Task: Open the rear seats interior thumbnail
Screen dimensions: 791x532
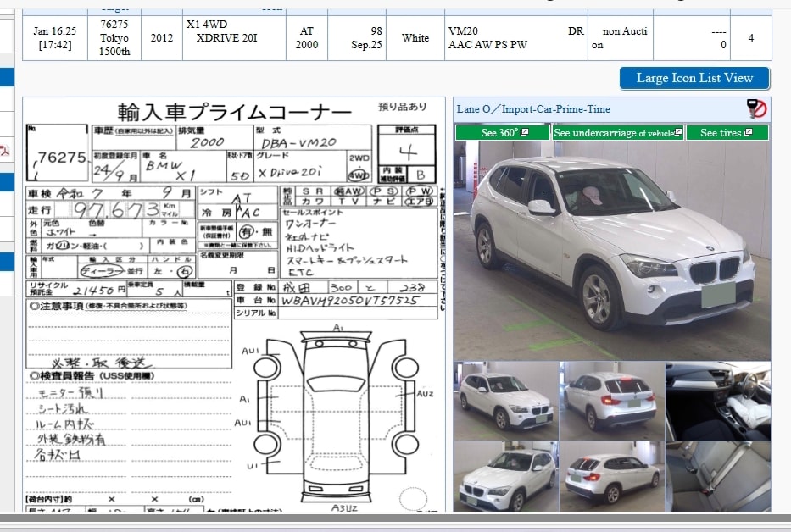Action: coord(718,475)
